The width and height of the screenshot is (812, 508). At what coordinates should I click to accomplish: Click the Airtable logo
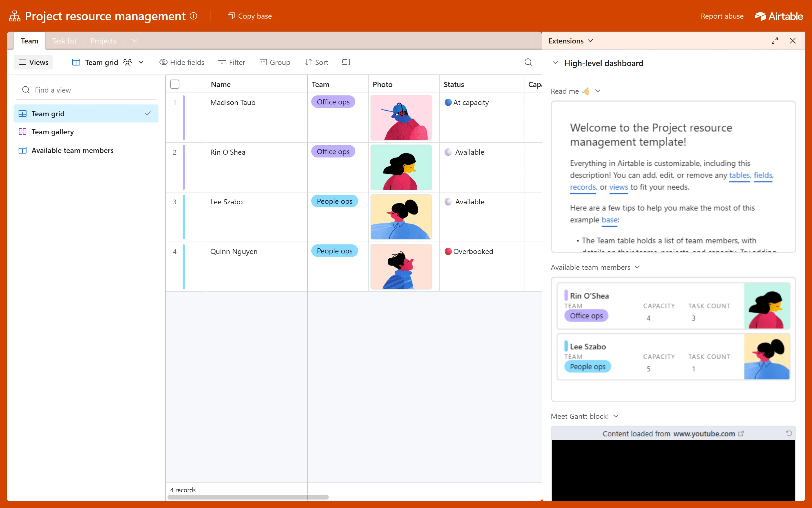click(x=779, y=16)
